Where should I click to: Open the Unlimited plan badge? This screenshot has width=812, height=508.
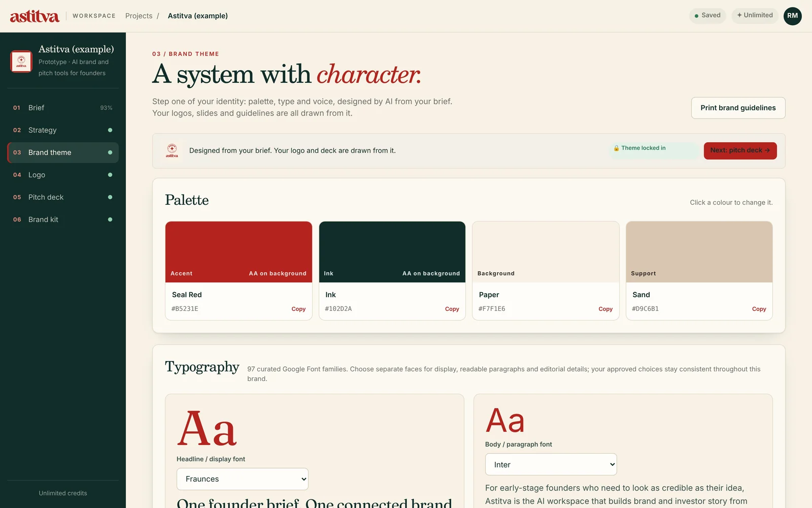point(755,15)
